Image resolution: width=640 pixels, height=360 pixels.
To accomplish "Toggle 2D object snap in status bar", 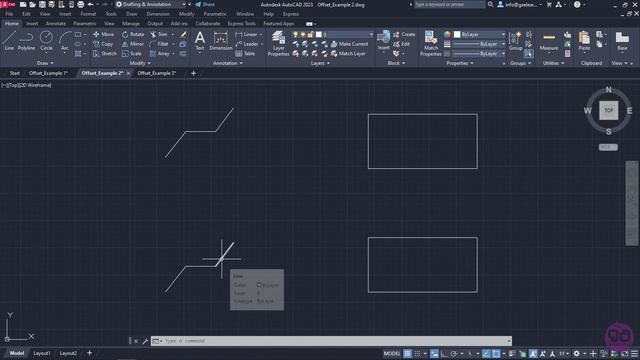I will [496, 353].
